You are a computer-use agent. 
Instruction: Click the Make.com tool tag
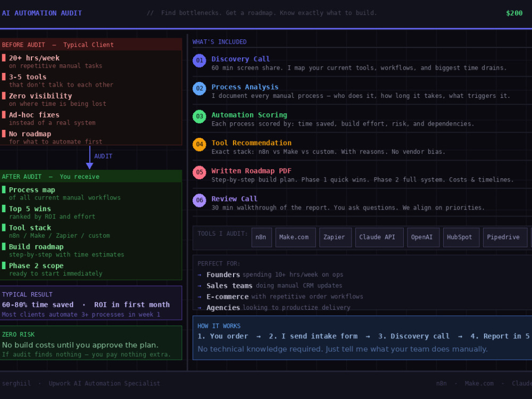click(x=295, y=237)
